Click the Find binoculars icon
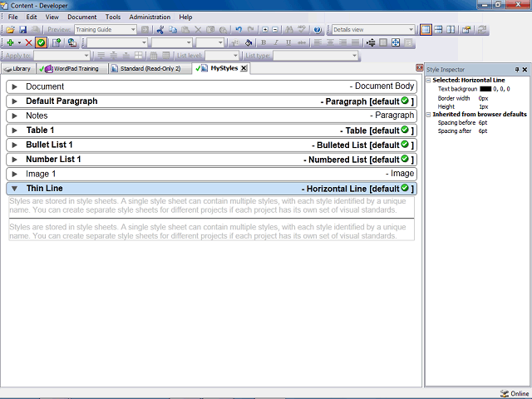 (289, 30)
